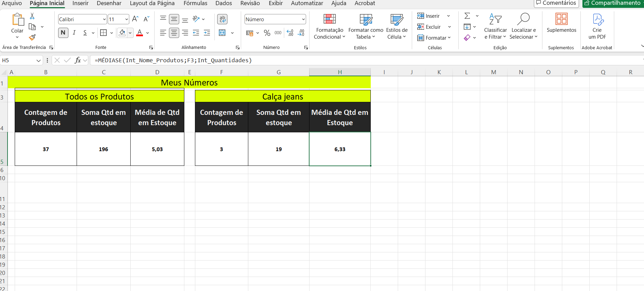Click the Cut scissors icon
The image size is (644, 291).
coord(32,16)
